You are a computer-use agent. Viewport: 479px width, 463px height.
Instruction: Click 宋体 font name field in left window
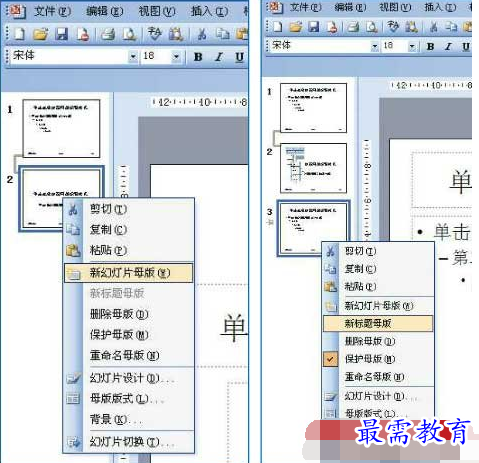pyautogui.click(x=69, y=56)
